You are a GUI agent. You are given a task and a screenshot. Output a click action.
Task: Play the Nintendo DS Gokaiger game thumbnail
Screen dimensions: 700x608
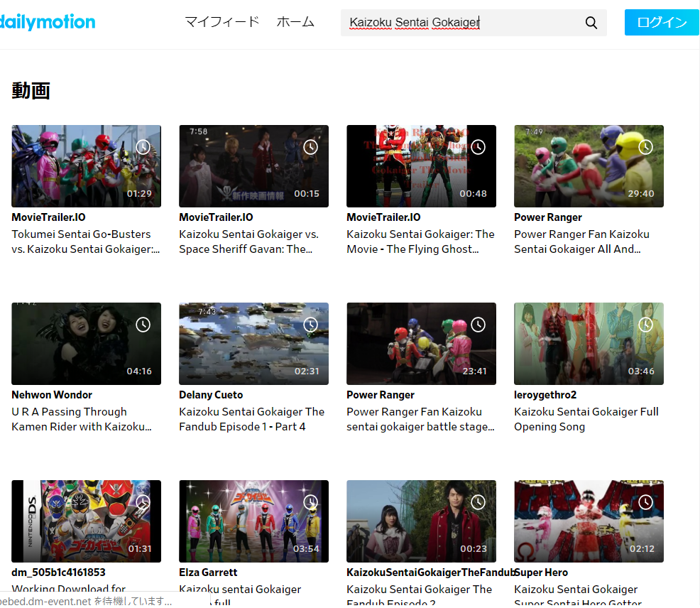[x=86, y=521]
